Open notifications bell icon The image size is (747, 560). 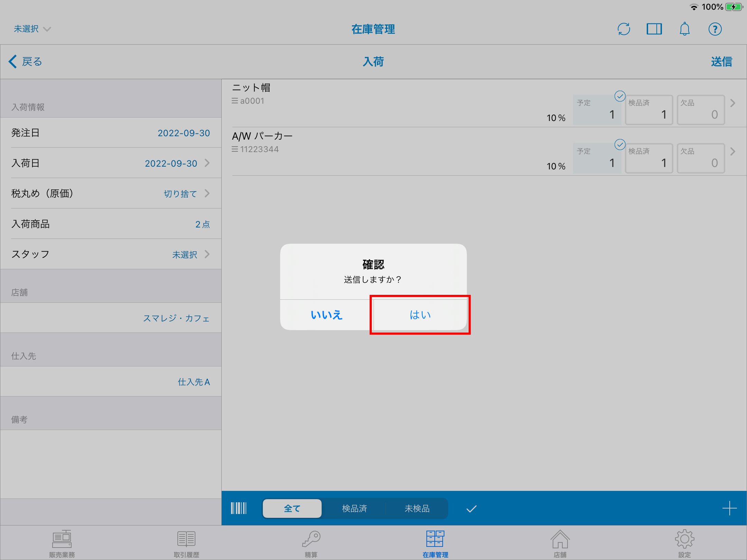click(x=684, y=29)
